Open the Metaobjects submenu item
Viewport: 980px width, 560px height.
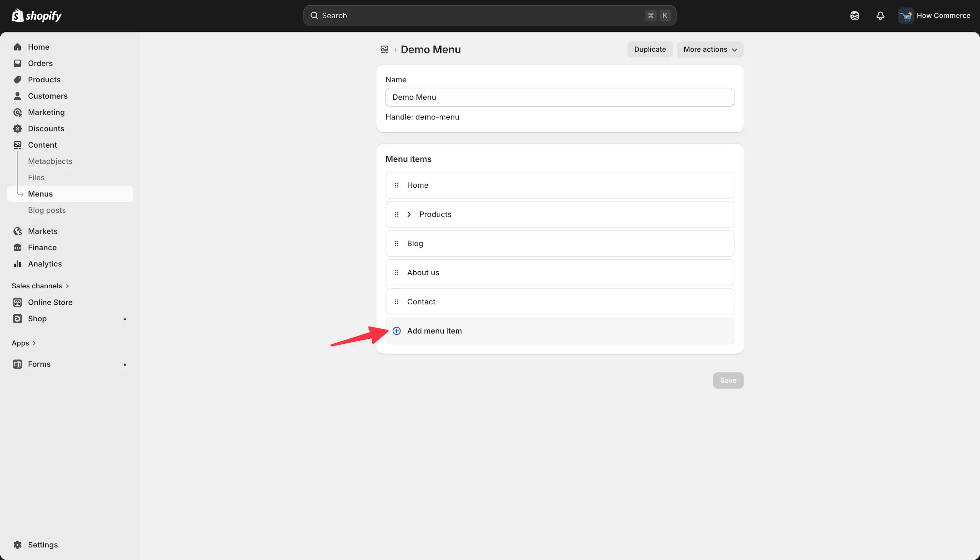pos(50,161)
